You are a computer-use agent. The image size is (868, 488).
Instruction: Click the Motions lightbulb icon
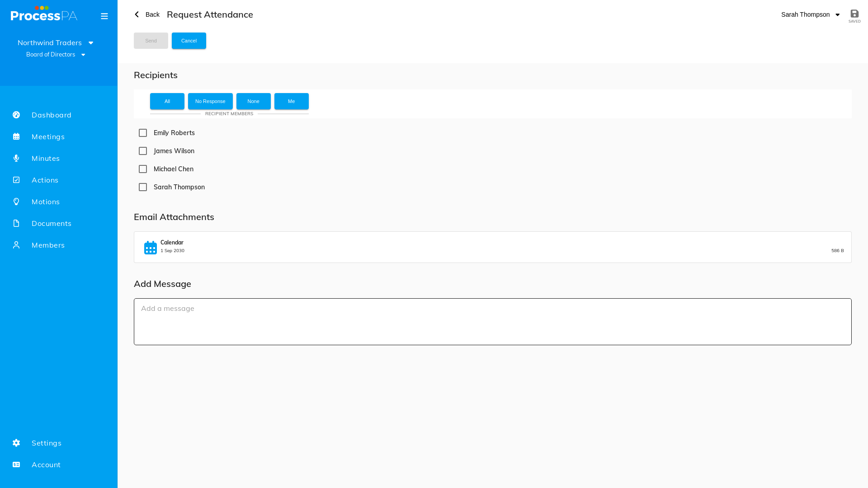[x=16, y=202]
